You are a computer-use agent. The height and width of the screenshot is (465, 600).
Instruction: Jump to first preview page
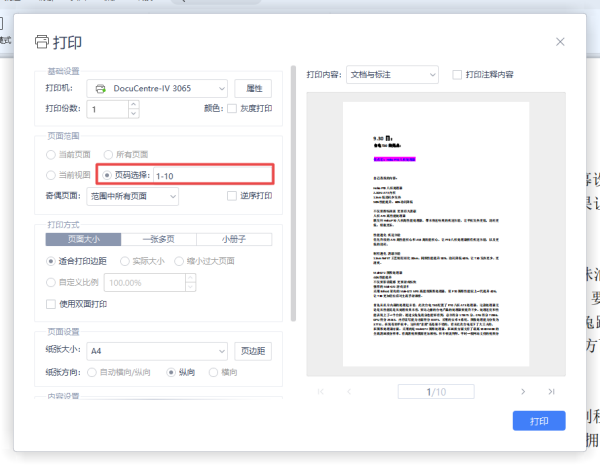(321, 392)
